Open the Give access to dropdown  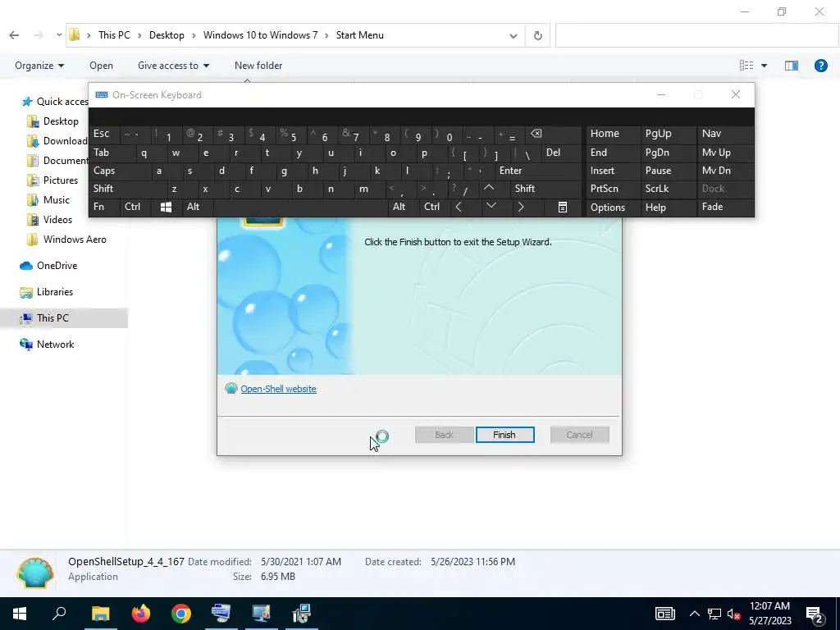click(x=173, y=66)
